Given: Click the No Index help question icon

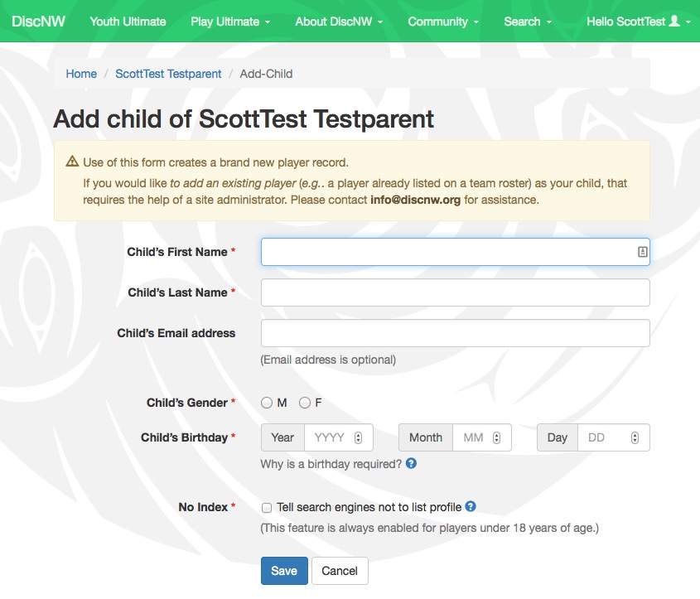Looking at the screenshot, I should coord(471,506).
